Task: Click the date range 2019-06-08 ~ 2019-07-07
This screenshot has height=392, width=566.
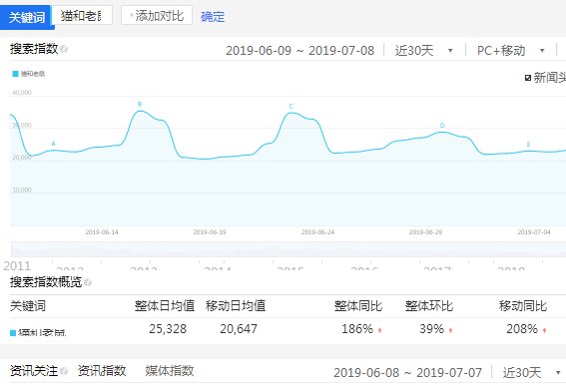Action: click(x=407, y=372)
